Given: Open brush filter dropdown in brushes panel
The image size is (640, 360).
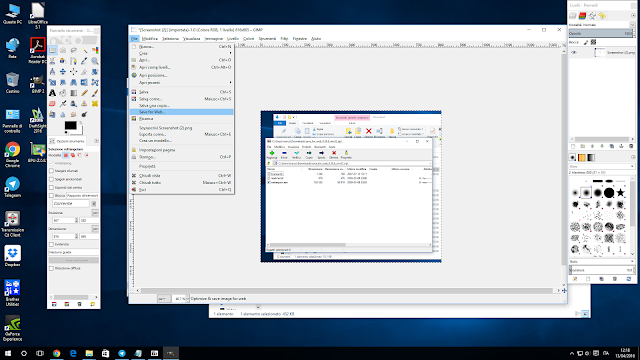Looking at the screenshot, I should coord(602,166).
